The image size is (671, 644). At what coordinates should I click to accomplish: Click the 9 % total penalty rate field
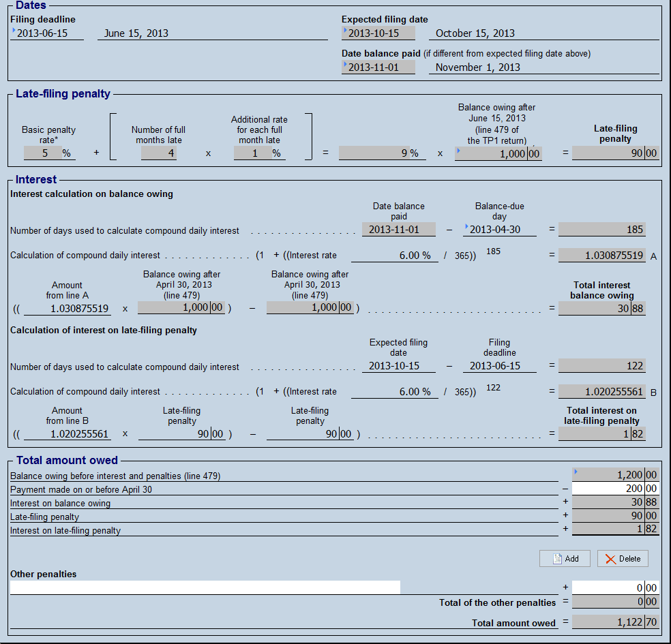tap(382, 153)
